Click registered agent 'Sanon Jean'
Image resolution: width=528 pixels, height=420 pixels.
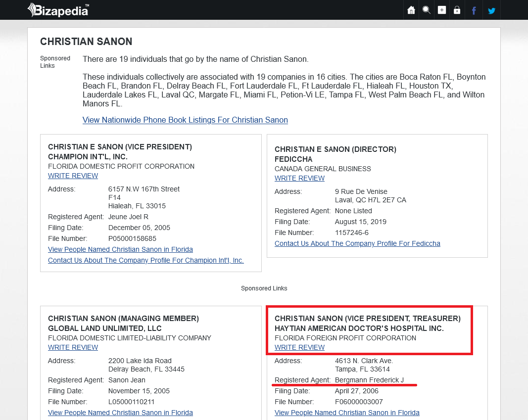pyautogui.click(x=127, y=380)
